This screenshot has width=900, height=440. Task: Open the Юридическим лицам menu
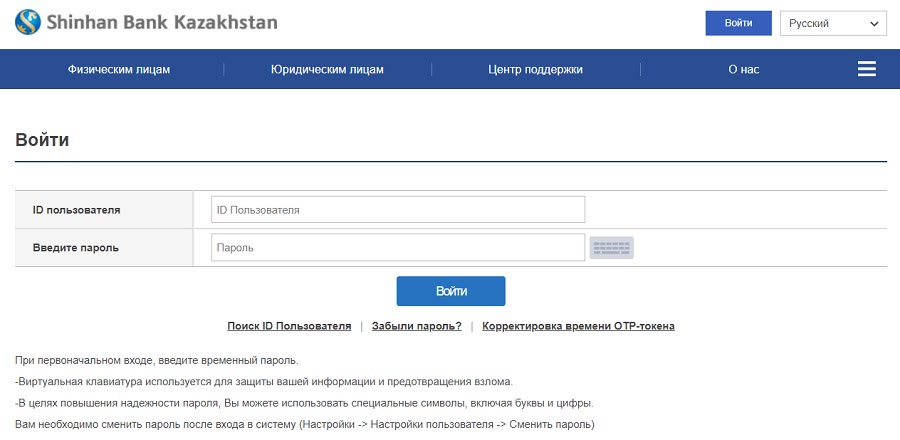[327, 69]
